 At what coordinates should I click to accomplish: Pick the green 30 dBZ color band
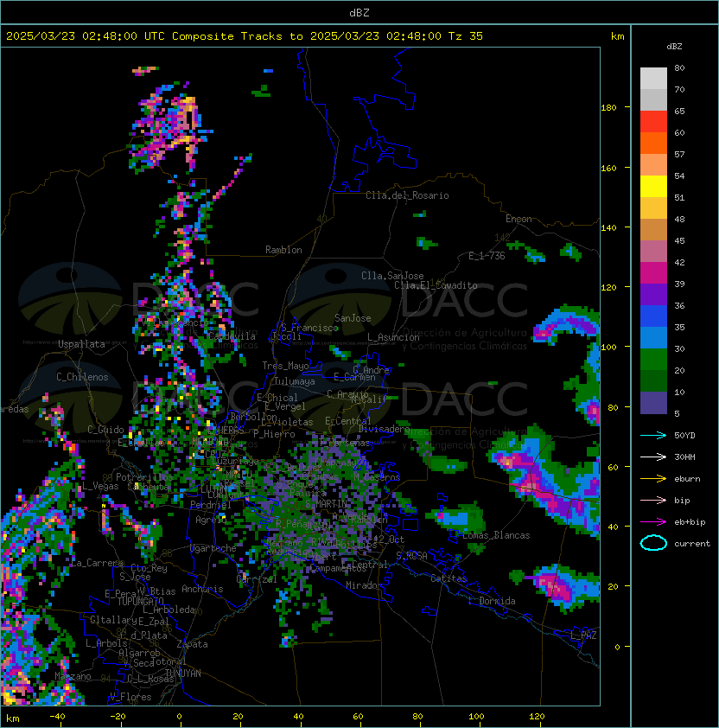click(x=653, y=360)
